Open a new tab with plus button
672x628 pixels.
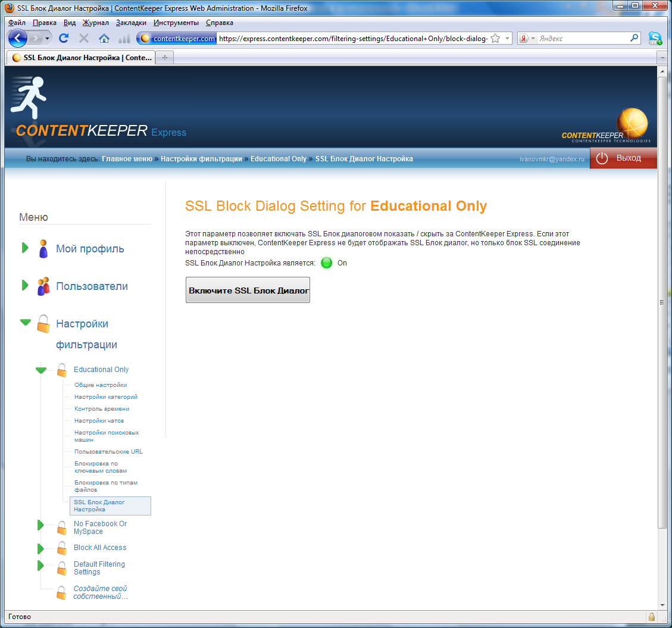click(x=164, y=57)
